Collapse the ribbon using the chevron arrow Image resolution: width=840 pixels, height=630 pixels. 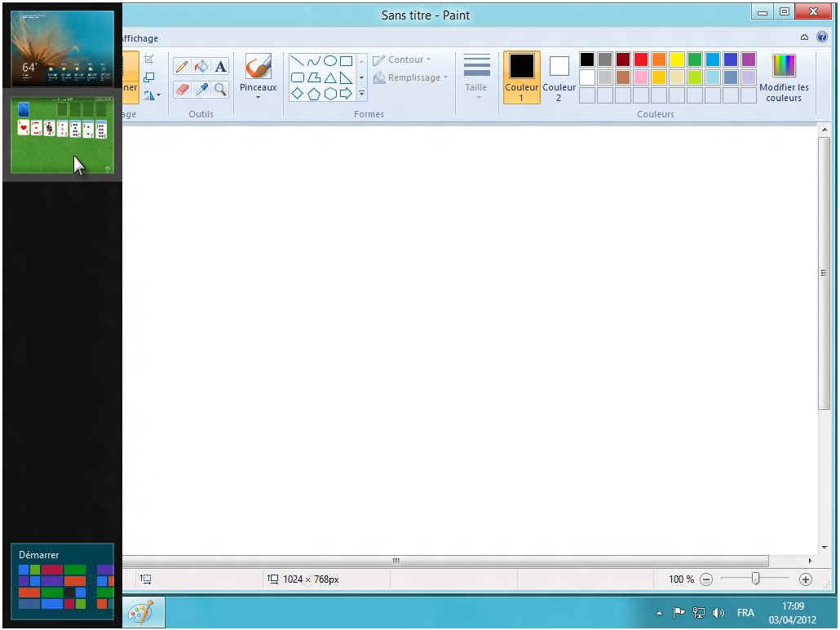point(805,37)
